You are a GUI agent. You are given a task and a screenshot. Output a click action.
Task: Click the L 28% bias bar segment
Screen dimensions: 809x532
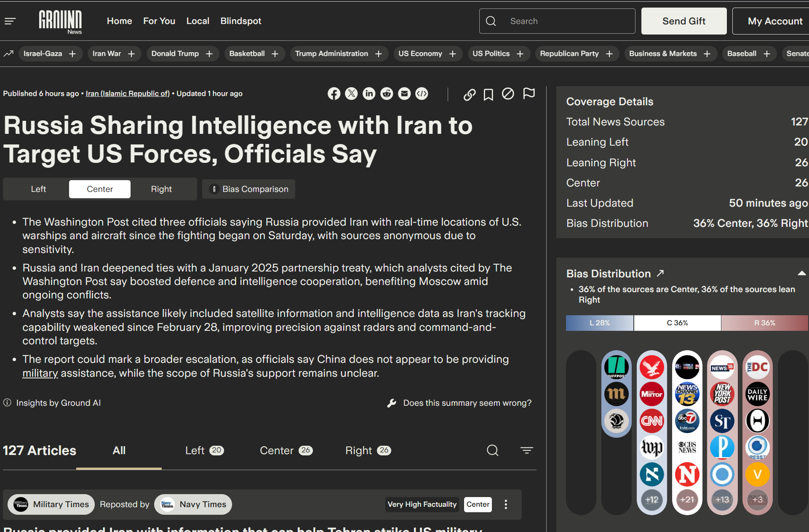(x=599, y=323)
